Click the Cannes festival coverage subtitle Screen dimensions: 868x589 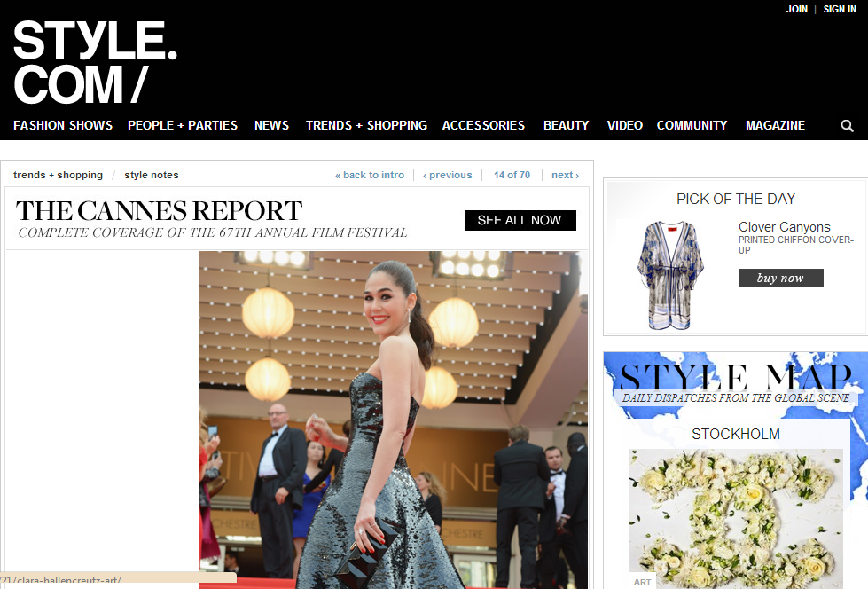(x=213, y=232)
